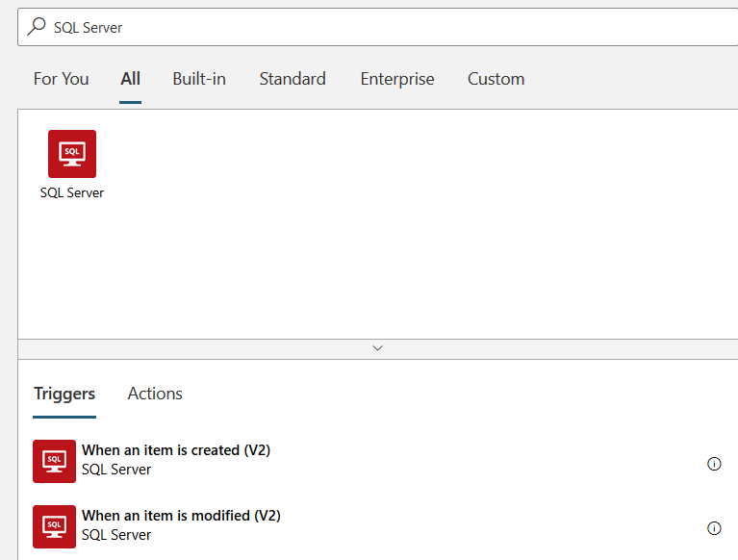Show info for When an item is modified
The height and width of the screenshot is (560, 738).
click(x=714, y=528)
